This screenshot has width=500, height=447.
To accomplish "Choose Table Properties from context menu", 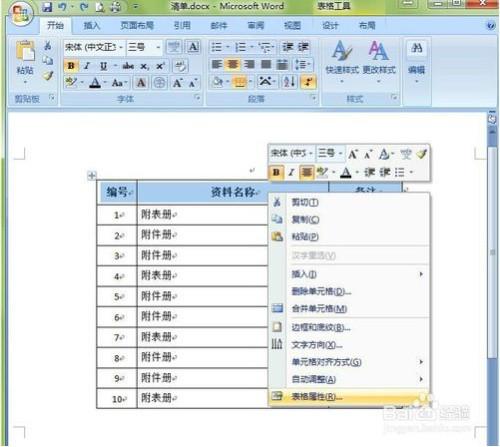I will (x=349, y=396).
